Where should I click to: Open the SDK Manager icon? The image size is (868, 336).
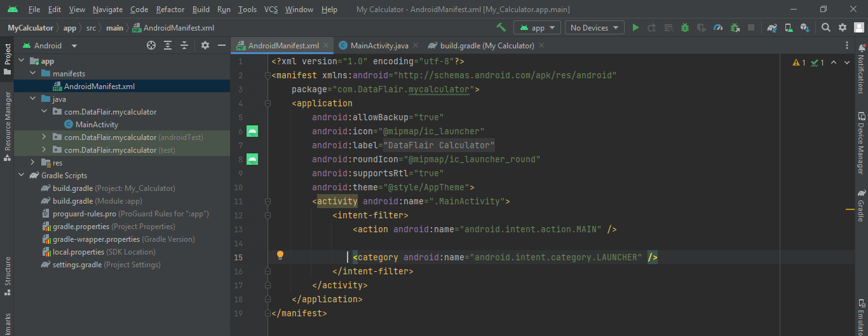pyautogui.click(x=805, y=27)
